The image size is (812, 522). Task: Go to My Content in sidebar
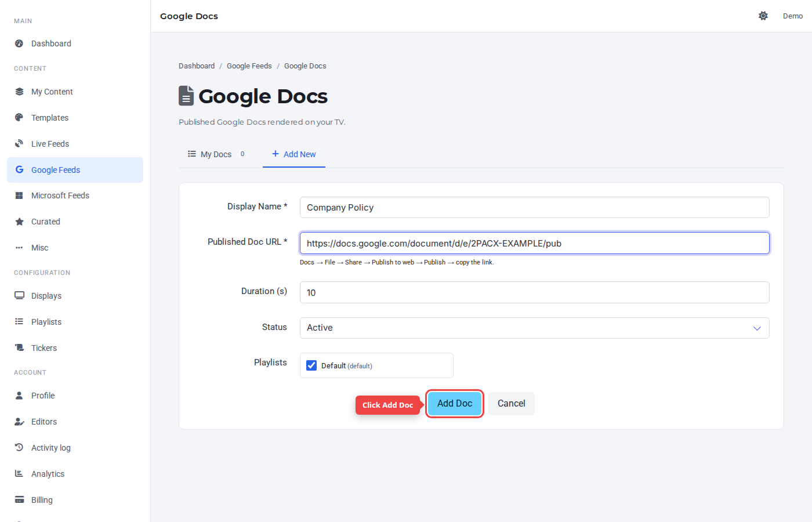pyautogui.click(x=75, y=92)
